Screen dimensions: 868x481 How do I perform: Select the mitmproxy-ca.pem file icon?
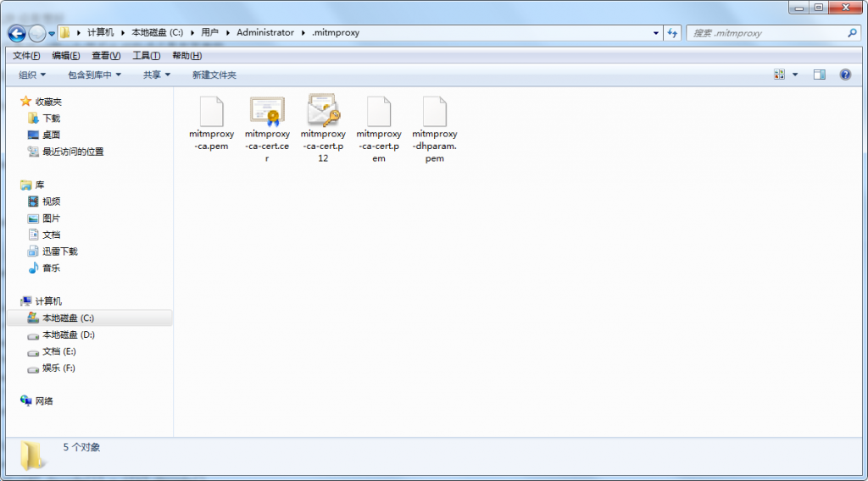click(211, 111)
